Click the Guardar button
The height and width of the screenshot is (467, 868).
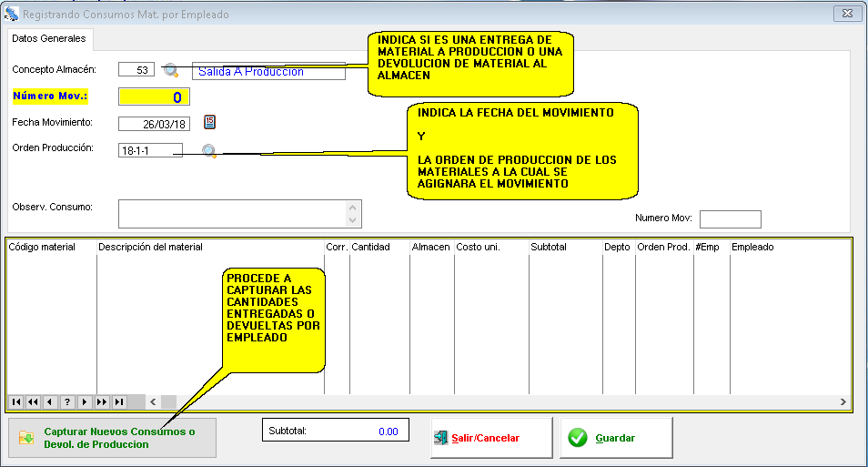point(616,438)
